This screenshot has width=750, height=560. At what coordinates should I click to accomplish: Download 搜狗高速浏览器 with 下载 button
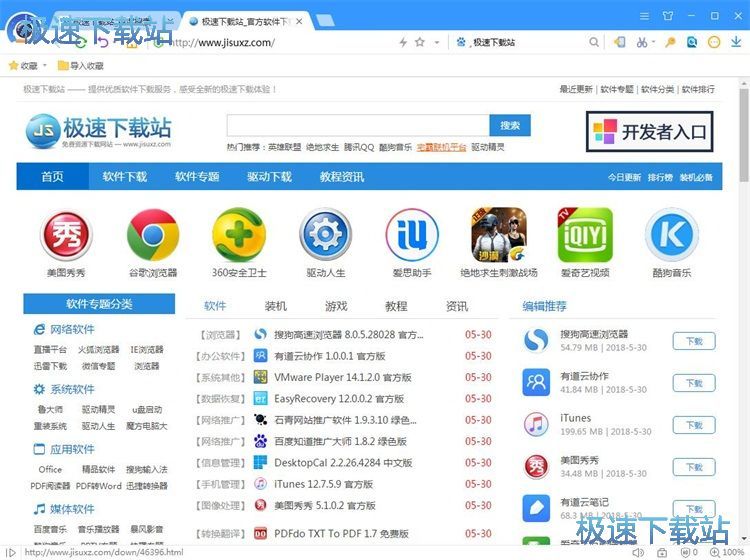[x=694, y=341]
